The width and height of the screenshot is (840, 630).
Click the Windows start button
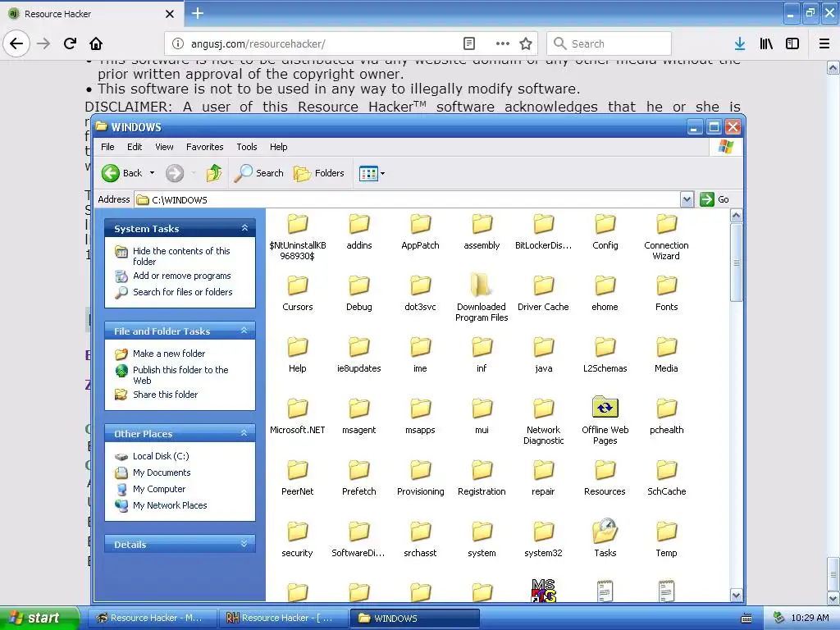[39, 618]
